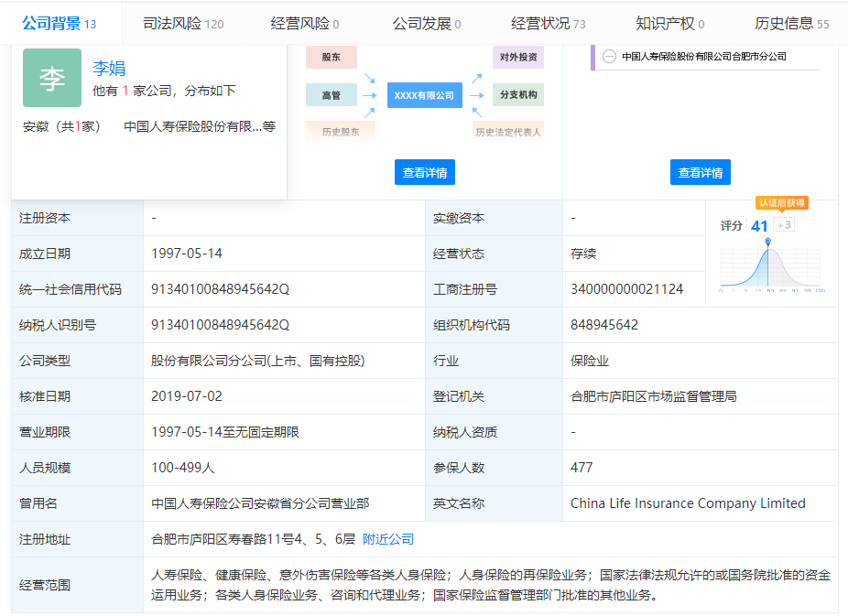This screenshot has width=848, height=616.
Task: Click the orange 认证后获得 badge
Action: click(781, 203)
